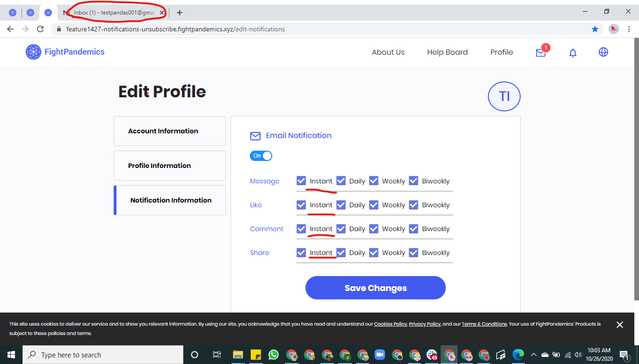Click the Chrome profile avatar icon

[x=614, y=29]
